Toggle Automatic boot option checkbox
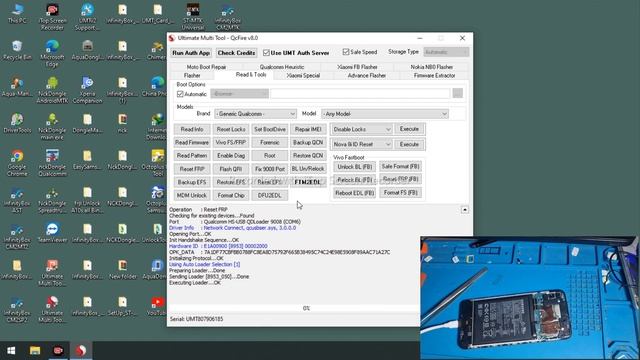Screen dimensions: 640x360 180,94
